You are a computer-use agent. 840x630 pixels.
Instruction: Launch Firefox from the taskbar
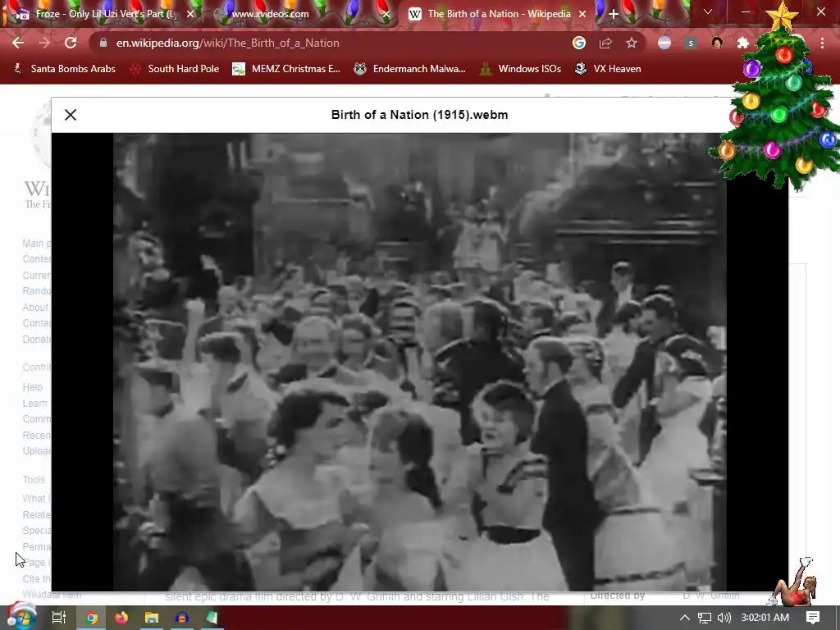[x=121, y=618]
